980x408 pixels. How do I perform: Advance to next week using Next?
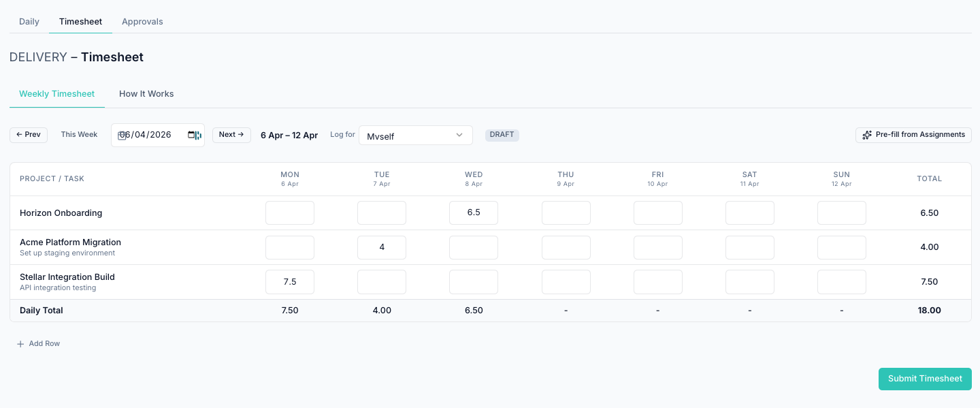pos(231,135)
